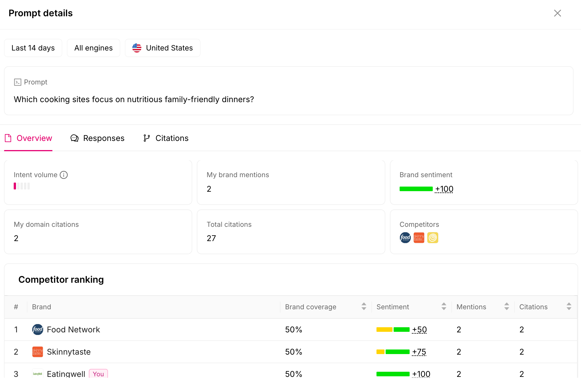Select the Eatingwell brand name
Screen dimensions: 581x392
[x=66, y=374]
